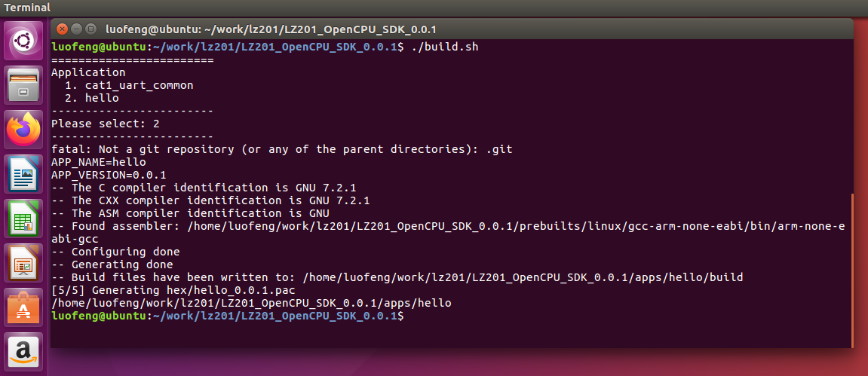
Task: Launch LibreOffice Writer from the launcher
Action: click(x=24, y=173)
